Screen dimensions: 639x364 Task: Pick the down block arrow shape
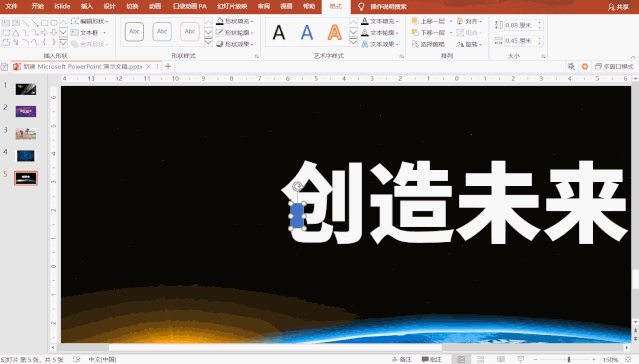pyautogui.click(x=54, y=33)
